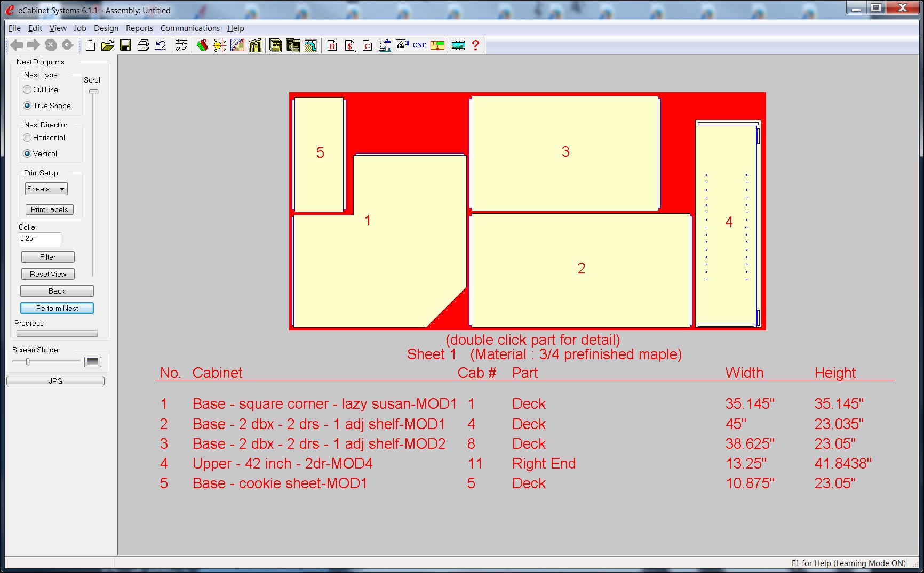Click the Collar value input field
Image resolution: width=924 pixels, height=573 pixels.
pyautogui.click(x=40, y=239)
